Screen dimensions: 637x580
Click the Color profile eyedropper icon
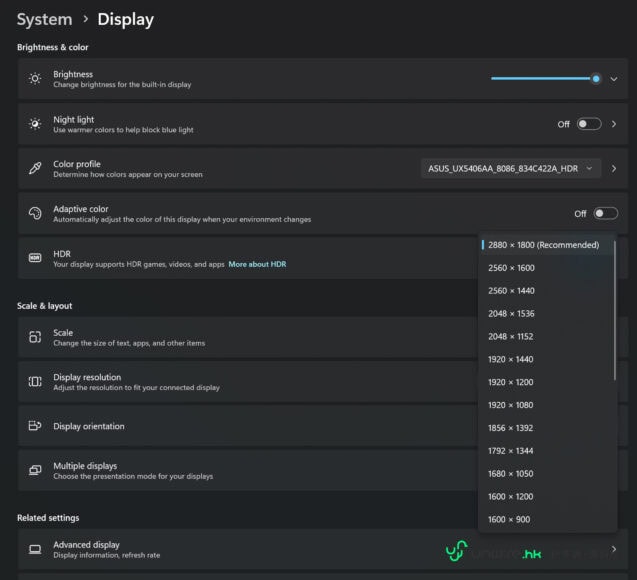tap(35, 168)
